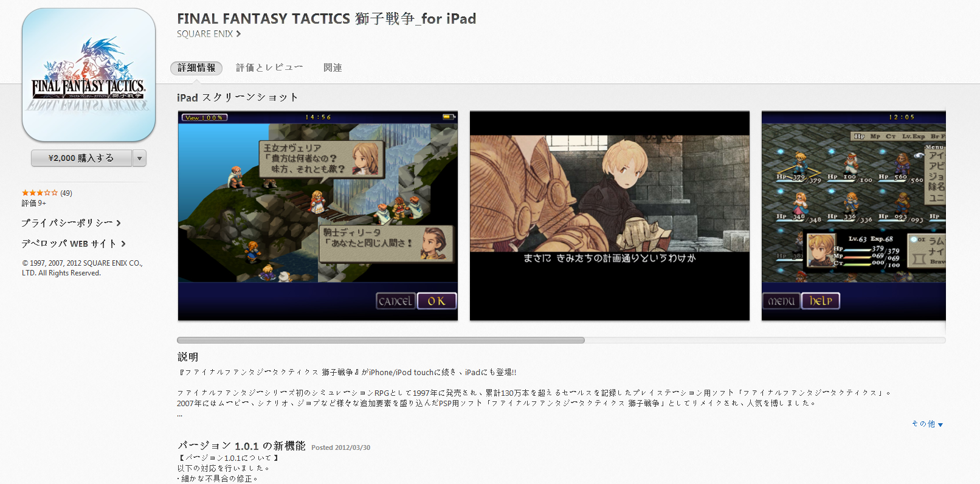Expand description with その他 link
Screen dimensions: 980x484
pyautogui.click(x=927, y=424)
